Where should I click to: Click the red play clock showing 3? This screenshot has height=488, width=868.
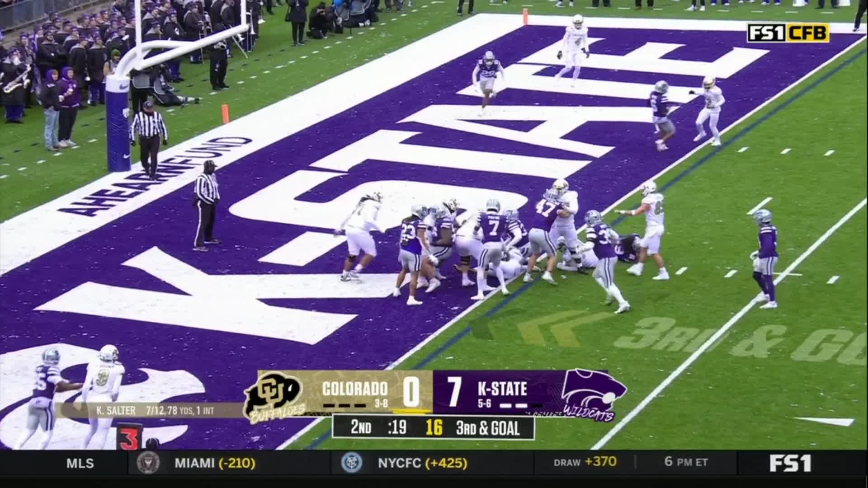coord(128,438)
